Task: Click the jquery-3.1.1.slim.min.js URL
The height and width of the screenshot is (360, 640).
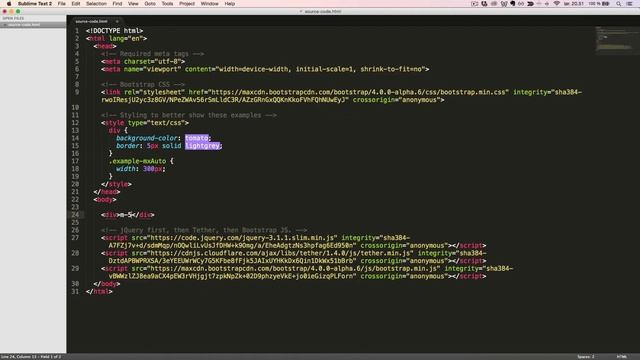Action: point(242,238)
